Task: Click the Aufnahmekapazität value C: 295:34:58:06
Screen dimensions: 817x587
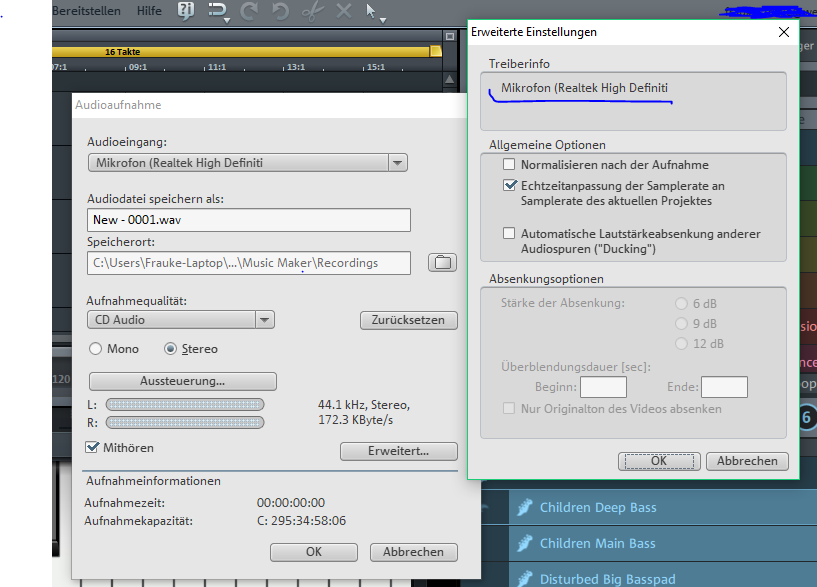Action: [301, 521]
